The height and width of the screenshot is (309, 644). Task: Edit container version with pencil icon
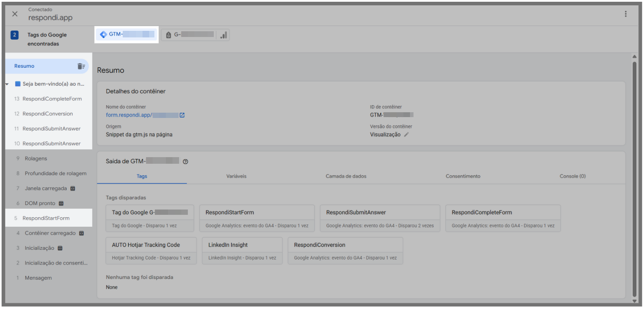click(x=406, y=135)
